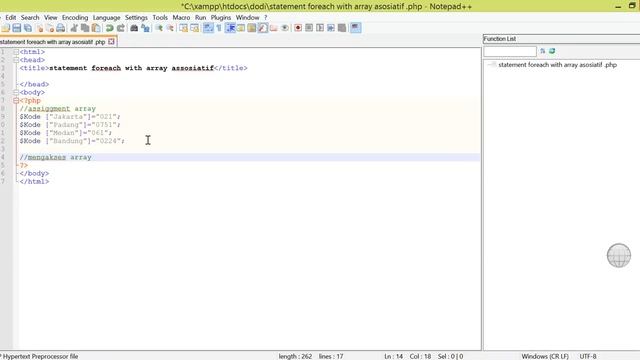
Task: Save the recorded macro toolbar icon
Action: click(x=342, y=28)
